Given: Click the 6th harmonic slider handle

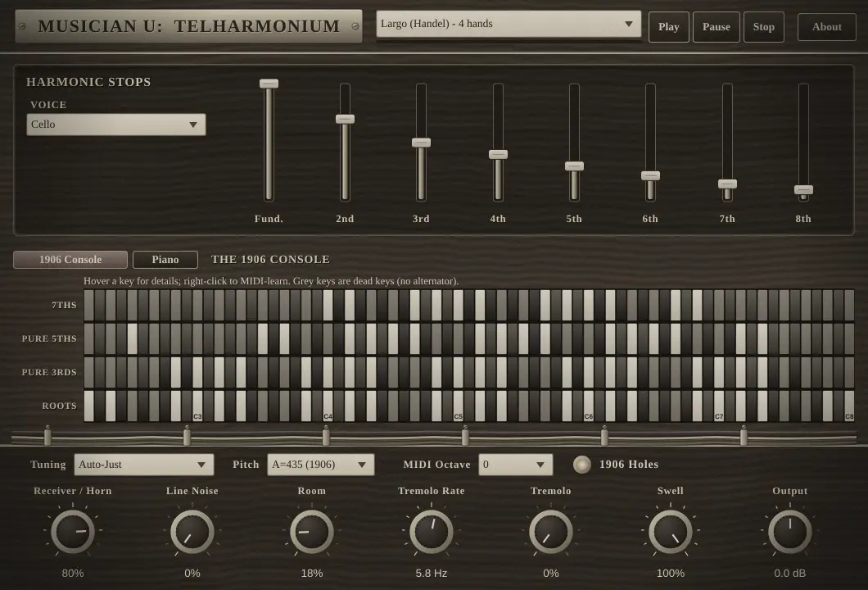Looking at the screenshot, I should coord(650,176).
